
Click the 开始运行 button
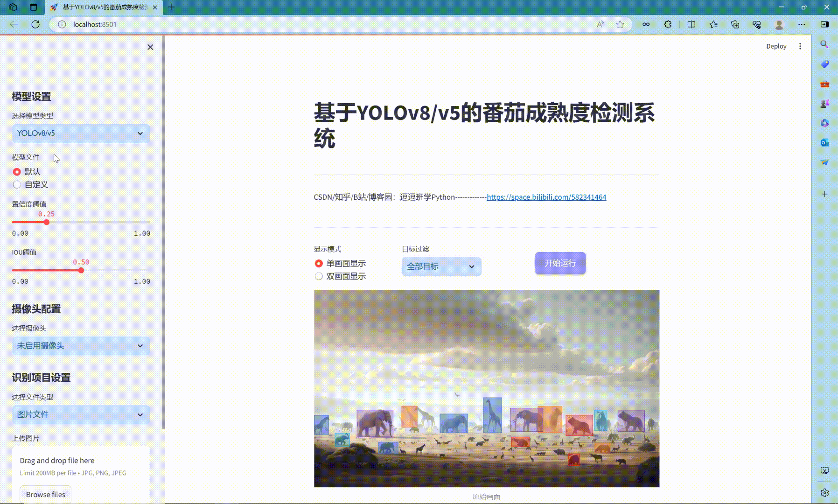point(560,263)
